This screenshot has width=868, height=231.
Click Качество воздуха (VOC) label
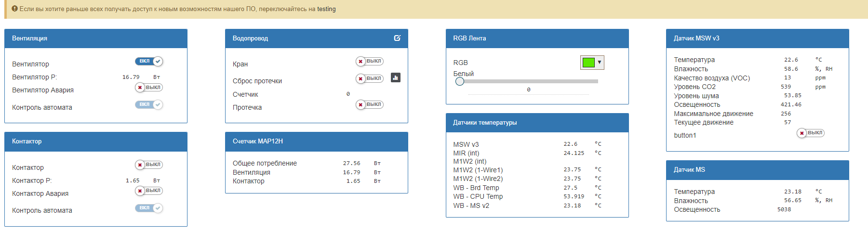pyautogui.click(x=712, y=78)
